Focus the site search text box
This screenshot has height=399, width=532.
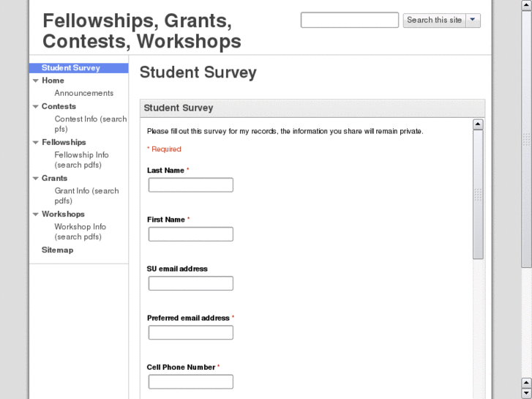pyautogui.click(x=349, y=20)
